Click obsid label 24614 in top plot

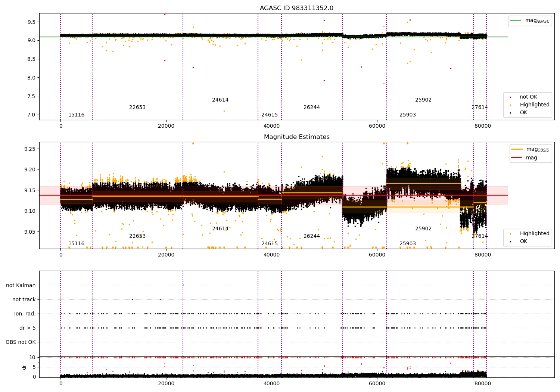[x=220, y=100]
